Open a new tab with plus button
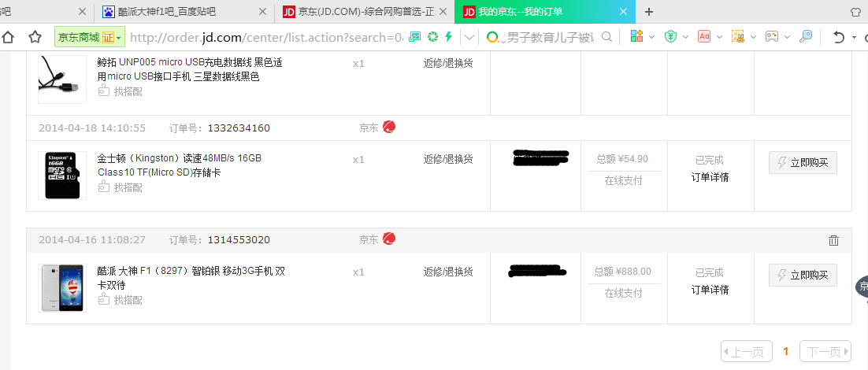Viewport: 868px width, 370px height. pyautogui.click(x=649, y=12)
